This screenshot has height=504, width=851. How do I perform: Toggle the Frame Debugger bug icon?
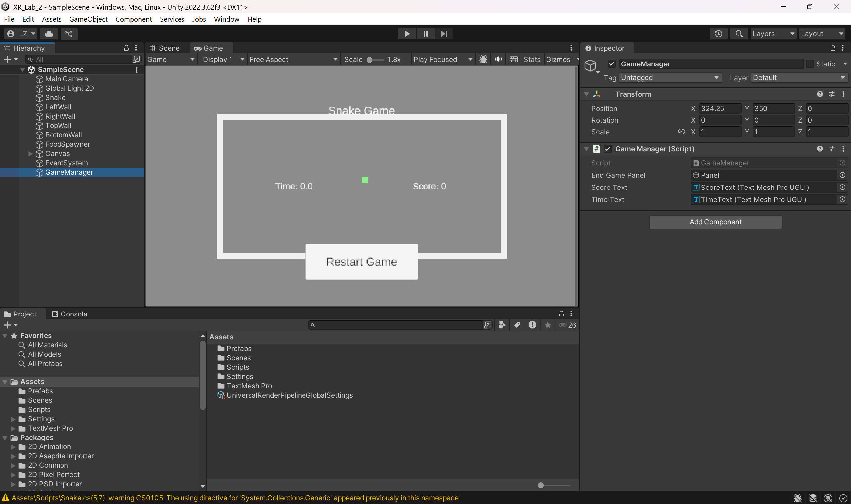pos(483,59)
